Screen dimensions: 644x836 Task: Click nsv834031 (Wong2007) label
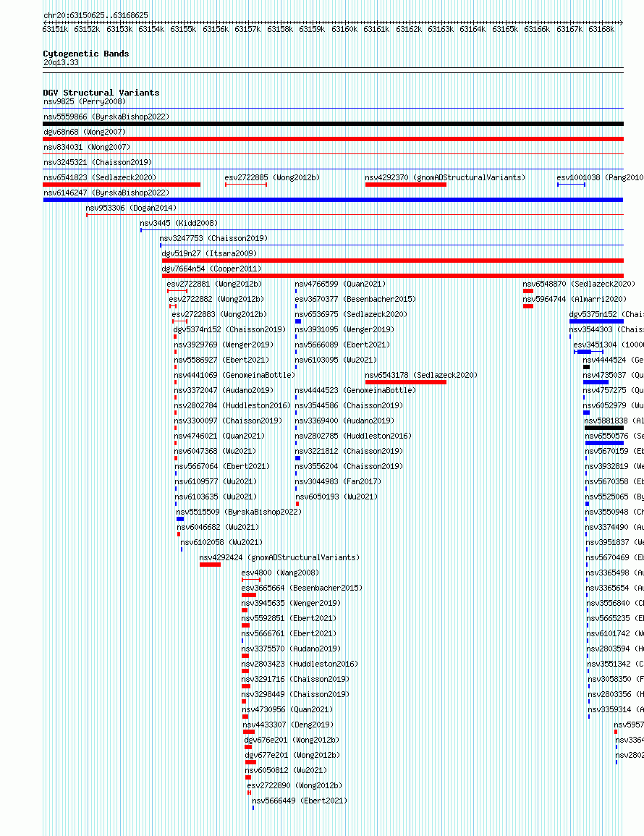click(x=87, y=147)
